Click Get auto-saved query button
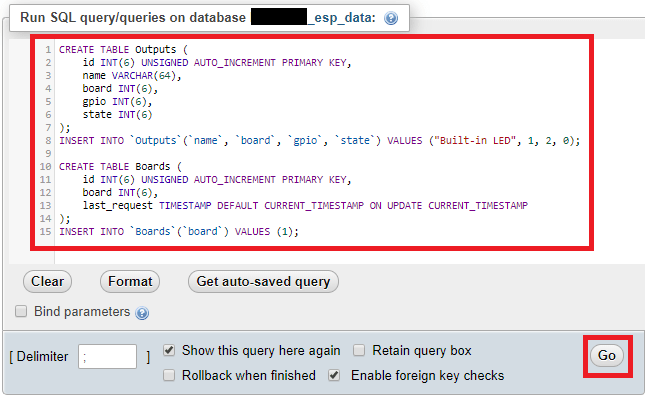The width and height of the screenshot is (645, 395). pyautogui.click(x=263, y=281)
